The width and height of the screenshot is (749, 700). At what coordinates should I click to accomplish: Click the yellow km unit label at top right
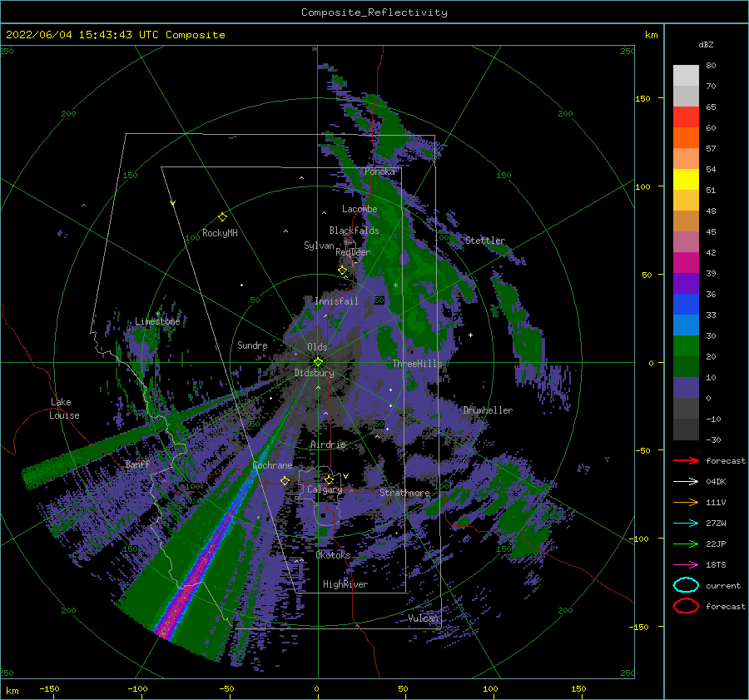652,35
